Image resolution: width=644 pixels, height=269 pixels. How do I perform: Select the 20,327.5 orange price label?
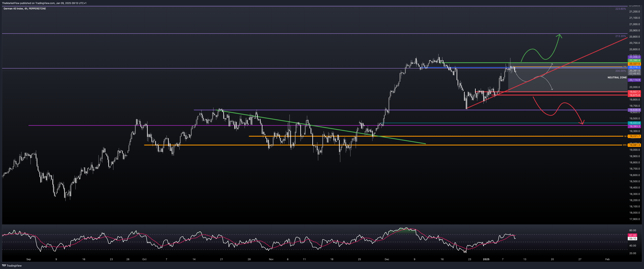click(635, 64)
